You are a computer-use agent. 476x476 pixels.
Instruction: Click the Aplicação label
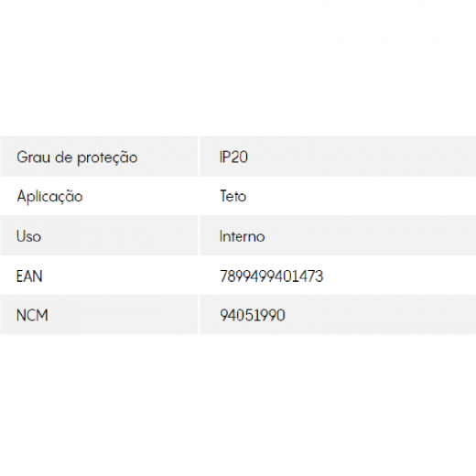(49, 196)
